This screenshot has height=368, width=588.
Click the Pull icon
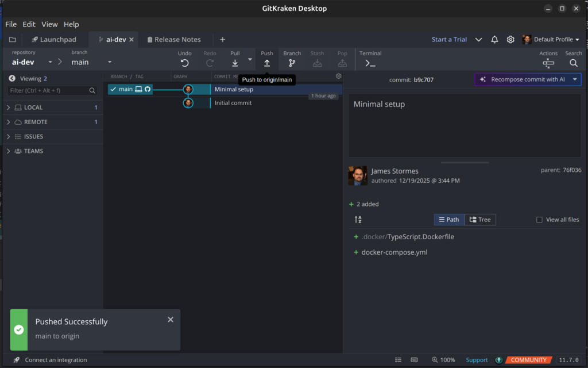click(235, 63)
